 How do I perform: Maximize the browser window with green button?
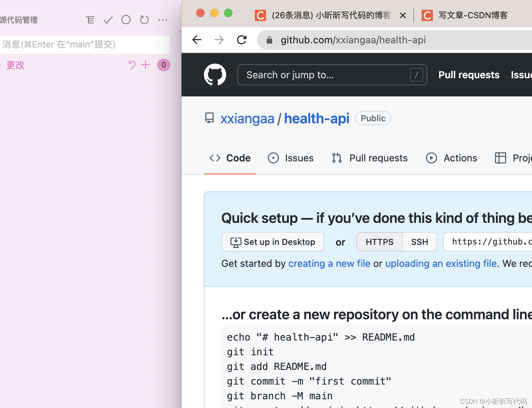228,13
